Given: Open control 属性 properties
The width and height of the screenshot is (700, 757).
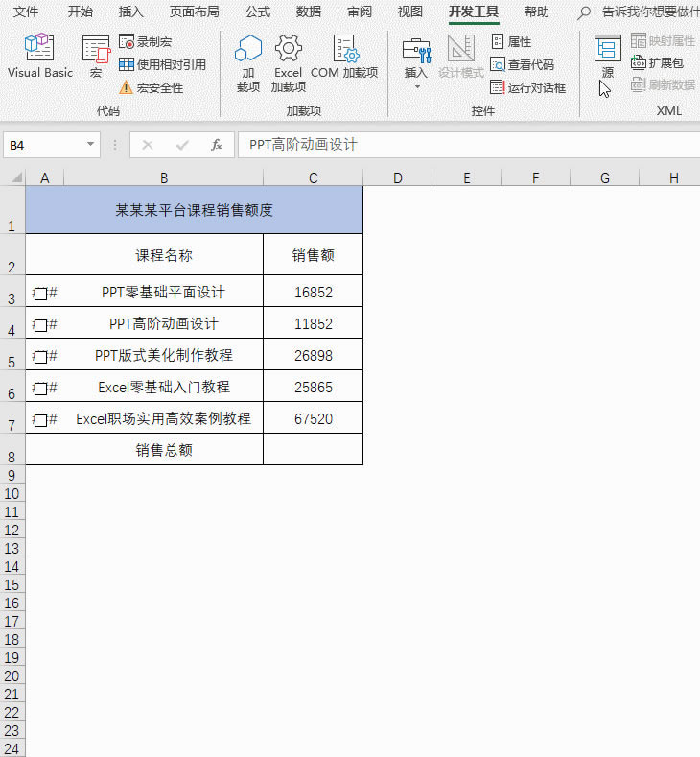Looking at the screenshot, I should click(511, 42).
